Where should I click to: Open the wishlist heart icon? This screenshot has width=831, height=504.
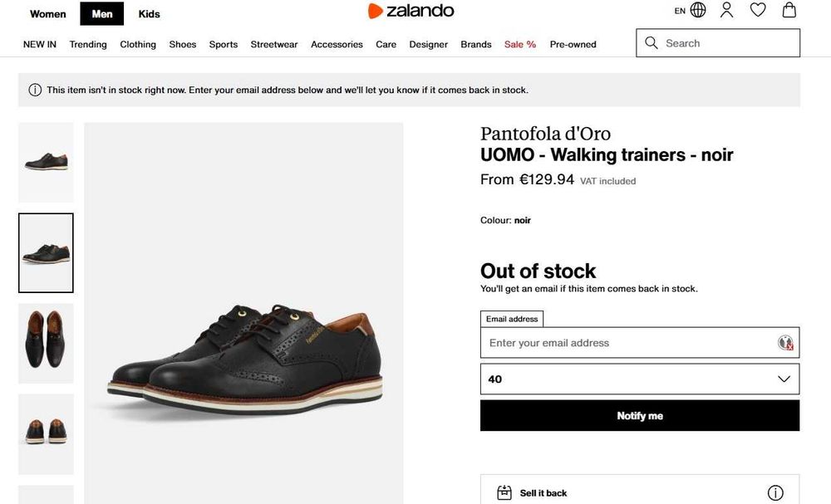(758, 11)
